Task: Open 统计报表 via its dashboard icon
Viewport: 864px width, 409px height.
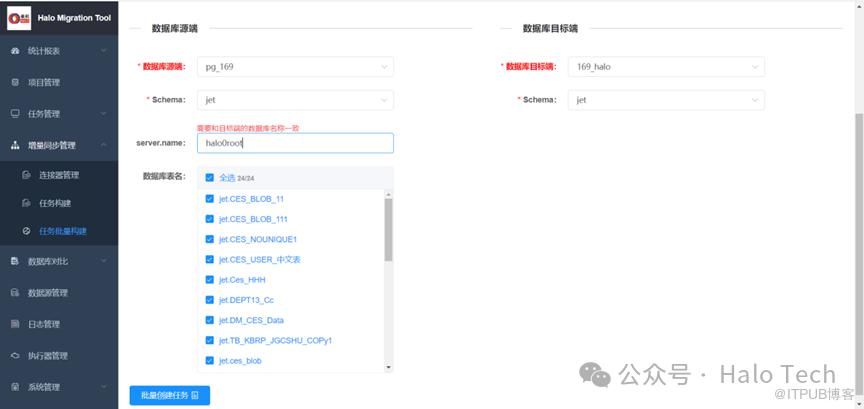Action: point(15,50)
